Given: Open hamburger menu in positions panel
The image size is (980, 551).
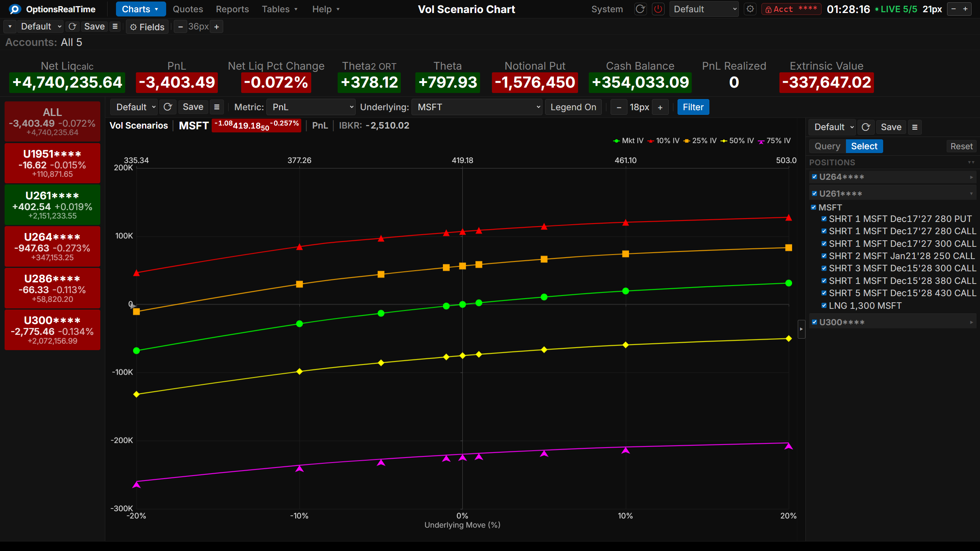Looking at the screenshot, I should click(x=915, y=127).
